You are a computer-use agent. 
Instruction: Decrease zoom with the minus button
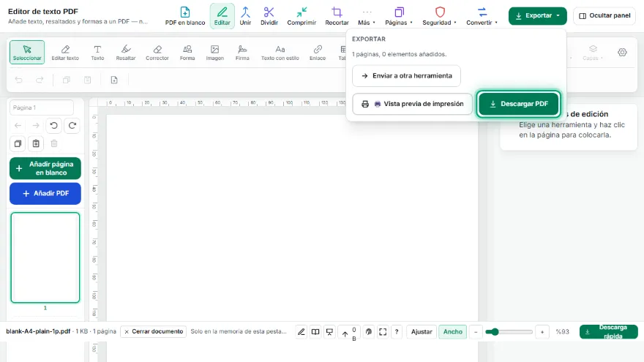click(x=476, y=331)
